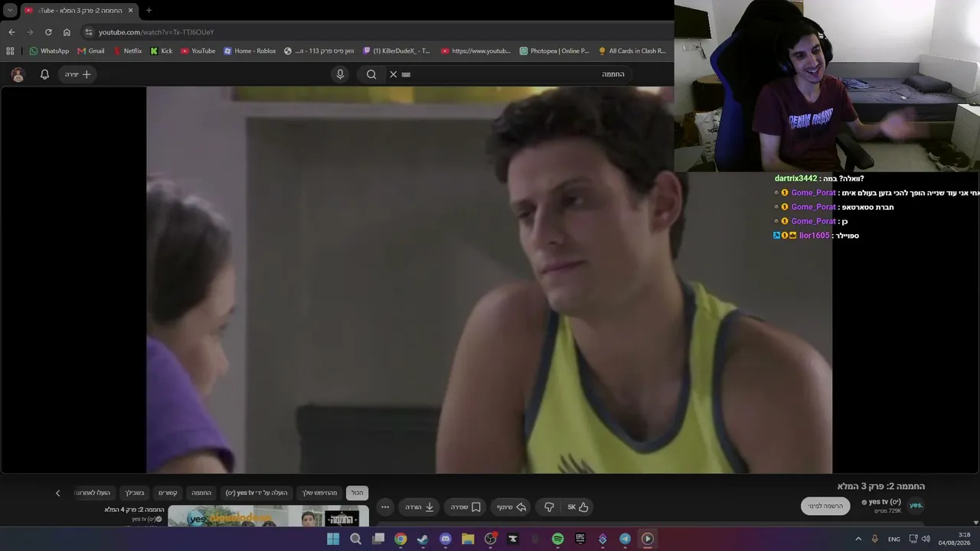The height and width of the screenshot is (551, 980).
Task: Open the https://www.youtub... bookmark
Action: click(x=475, y=51)
